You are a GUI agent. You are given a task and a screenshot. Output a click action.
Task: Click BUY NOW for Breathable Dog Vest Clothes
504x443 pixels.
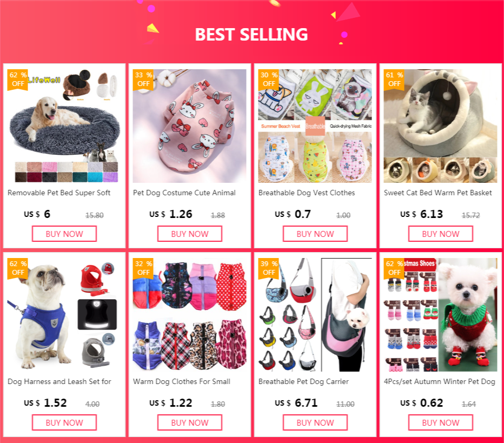[x=315, y=234]
